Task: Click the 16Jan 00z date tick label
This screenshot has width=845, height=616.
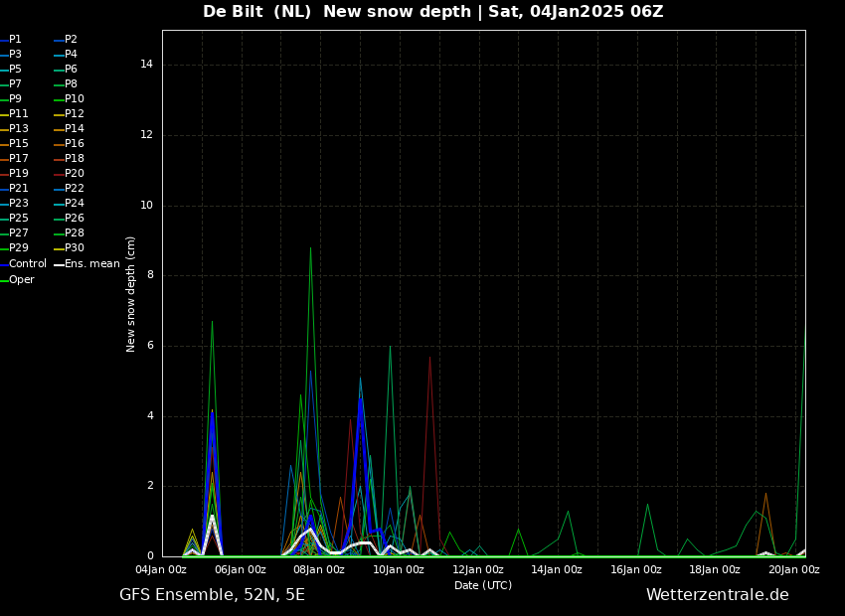Action: click(x=636, y=570)
